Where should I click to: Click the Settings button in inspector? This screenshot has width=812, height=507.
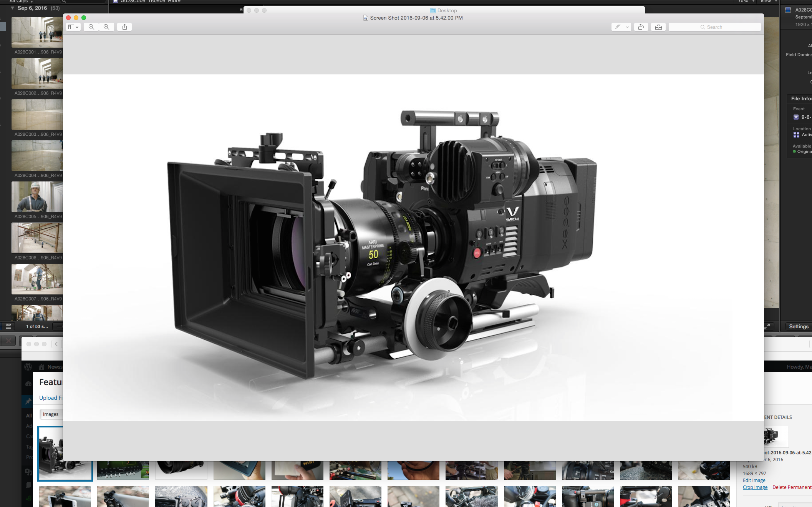[x=799, y=326]
